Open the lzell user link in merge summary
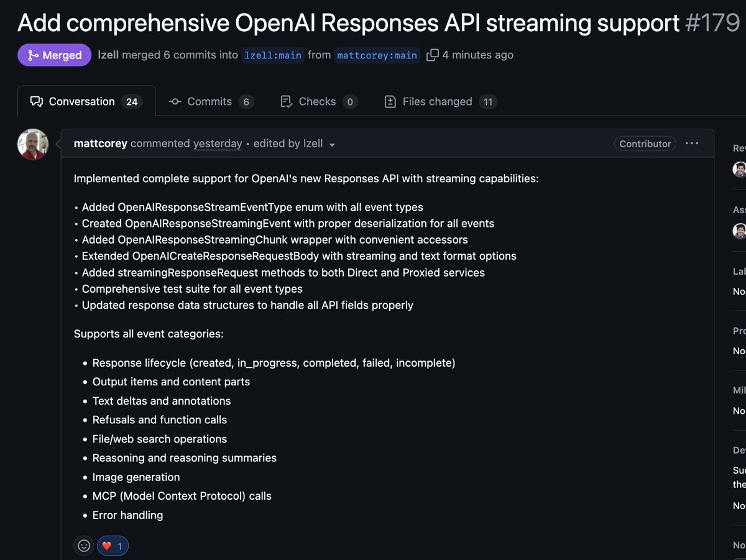This screenshot has width=746, height=560. click(x=108, y=55)
